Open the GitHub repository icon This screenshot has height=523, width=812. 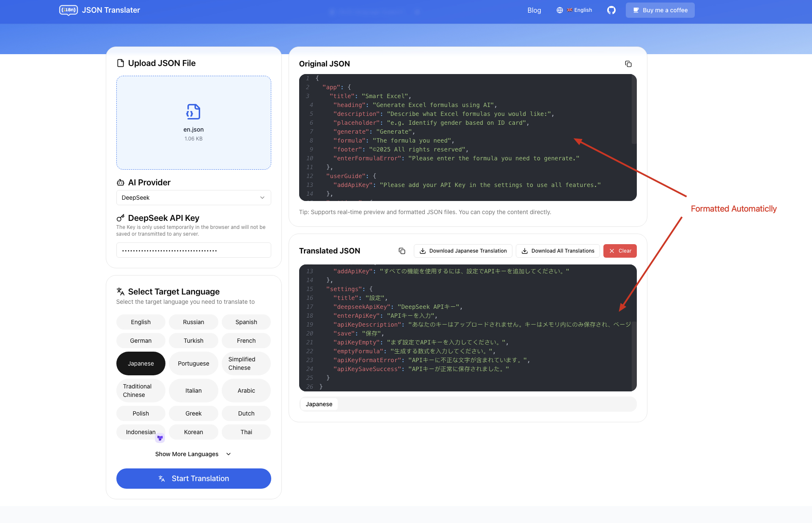[611, 10]
